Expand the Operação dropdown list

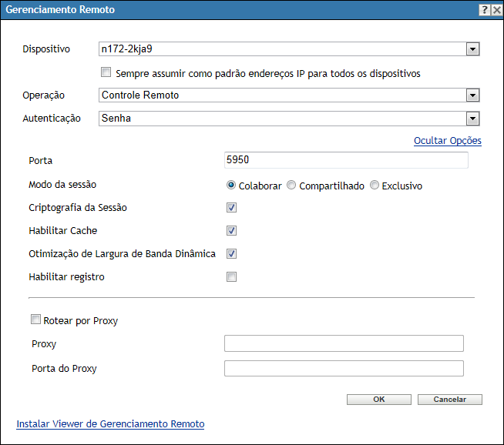473,95
